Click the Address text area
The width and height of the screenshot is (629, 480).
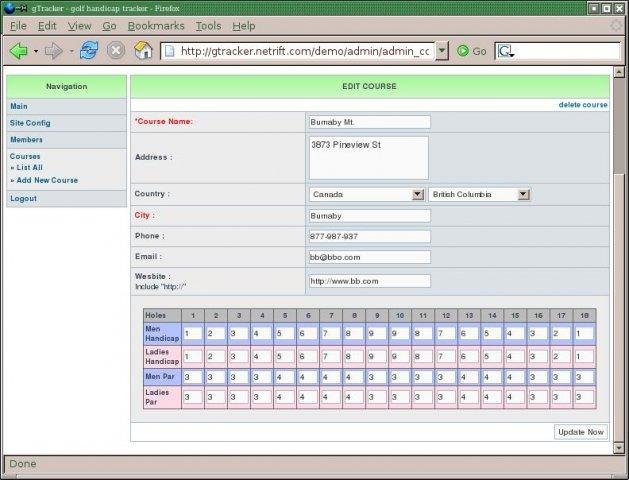[369, 158]
